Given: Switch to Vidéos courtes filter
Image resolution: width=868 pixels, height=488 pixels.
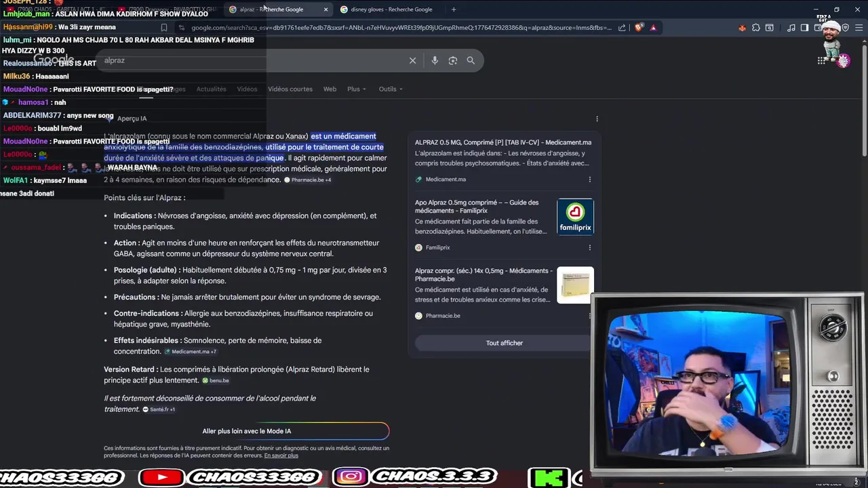Looking at the screenshot, I should click(290, 89).
